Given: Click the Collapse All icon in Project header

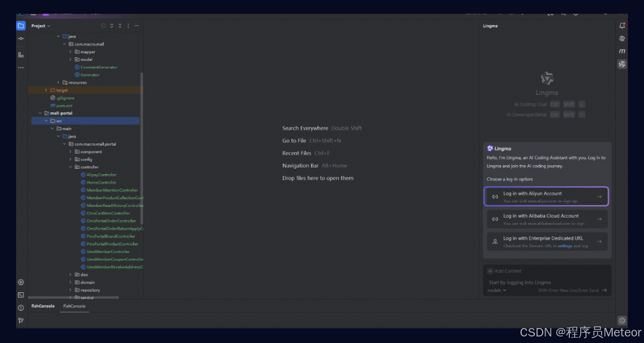Looking at the screenshot, I should [120, 26].
